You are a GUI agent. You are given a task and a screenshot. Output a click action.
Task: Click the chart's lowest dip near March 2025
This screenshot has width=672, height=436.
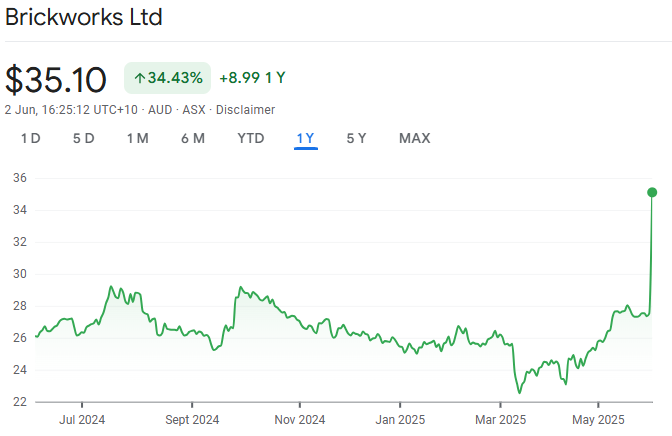pos(518,392)
